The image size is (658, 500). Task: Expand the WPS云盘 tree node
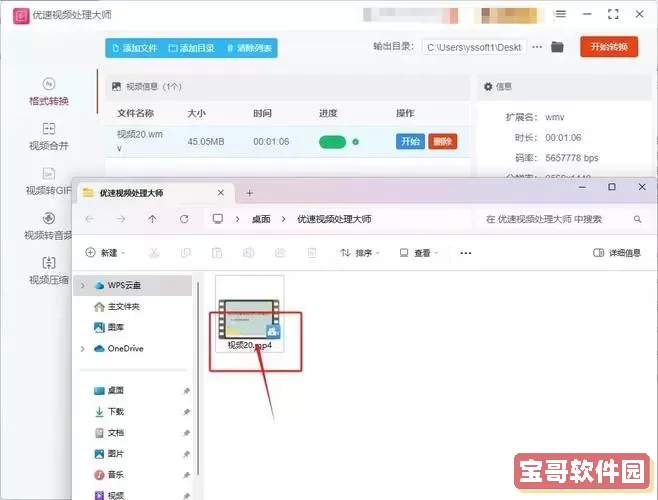83,285
